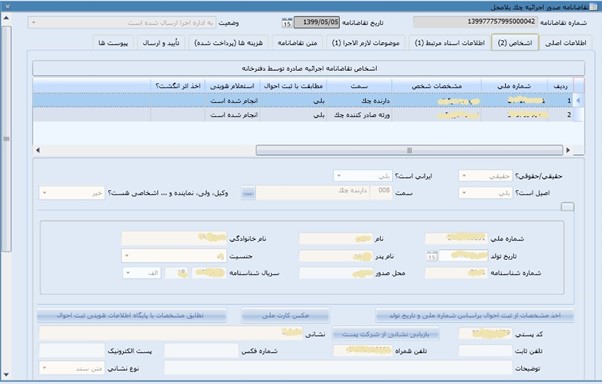The image size is (602, 384).
Task: Click the window's vertical scrollbar thumb
Action: (x=6, y=139)
